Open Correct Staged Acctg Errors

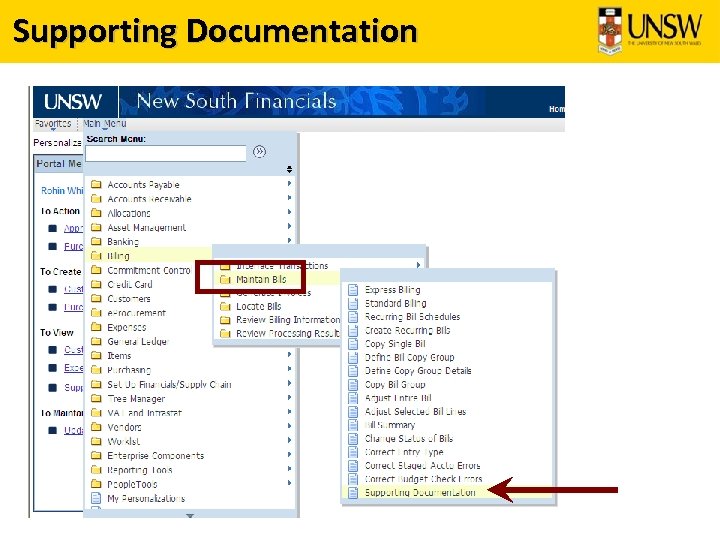(422, 466)
